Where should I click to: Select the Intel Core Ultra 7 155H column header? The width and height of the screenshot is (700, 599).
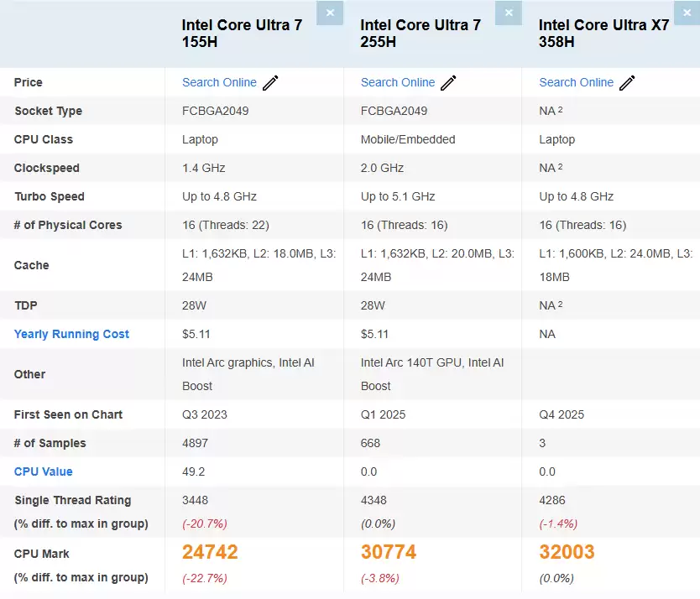coord(242,34)
